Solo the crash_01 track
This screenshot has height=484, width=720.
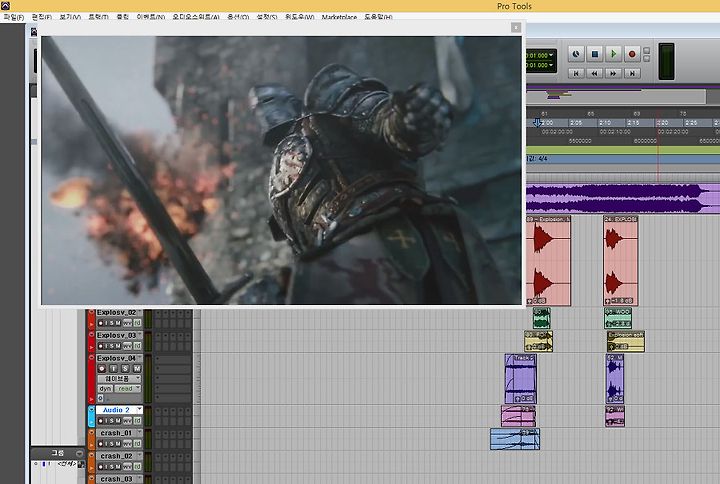coord(112,444)
